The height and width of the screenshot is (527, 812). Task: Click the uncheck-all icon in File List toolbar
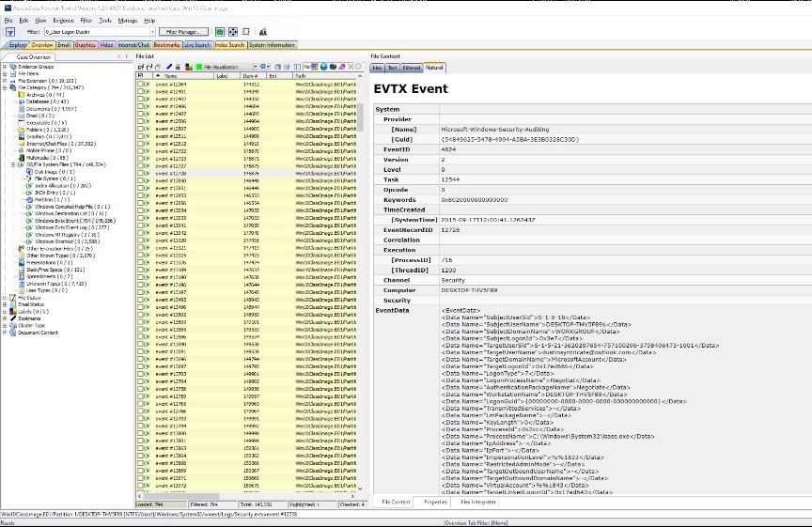click(x=149, y=67)
